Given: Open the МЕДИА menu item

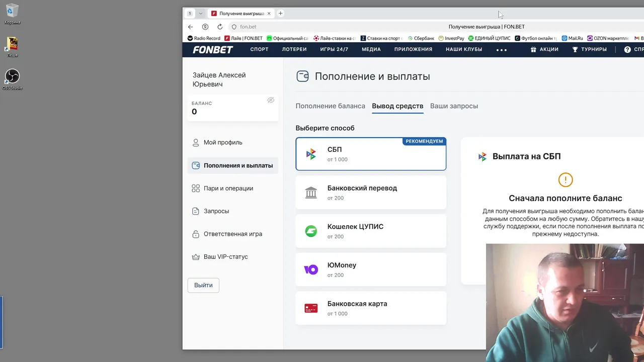Looking at the screenshot, I should pos(371,49).
